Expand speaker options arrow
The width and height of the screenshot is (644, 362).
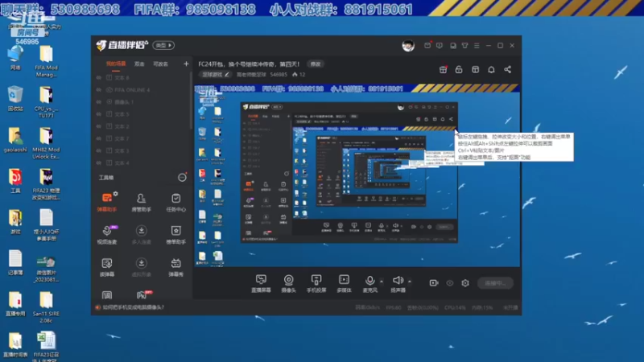pos(410,281)
